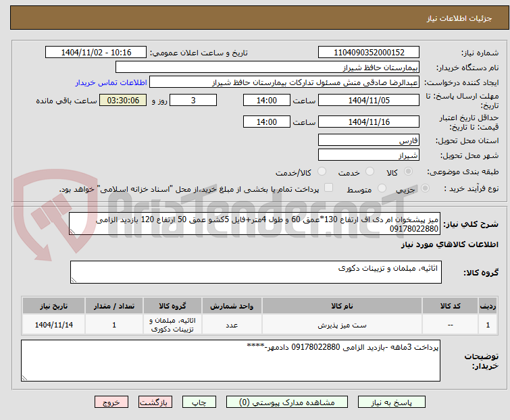
Task: Click the 'اطلاعات کالاهای مورد نیاز' section heading
Action: tap(449, 244)
